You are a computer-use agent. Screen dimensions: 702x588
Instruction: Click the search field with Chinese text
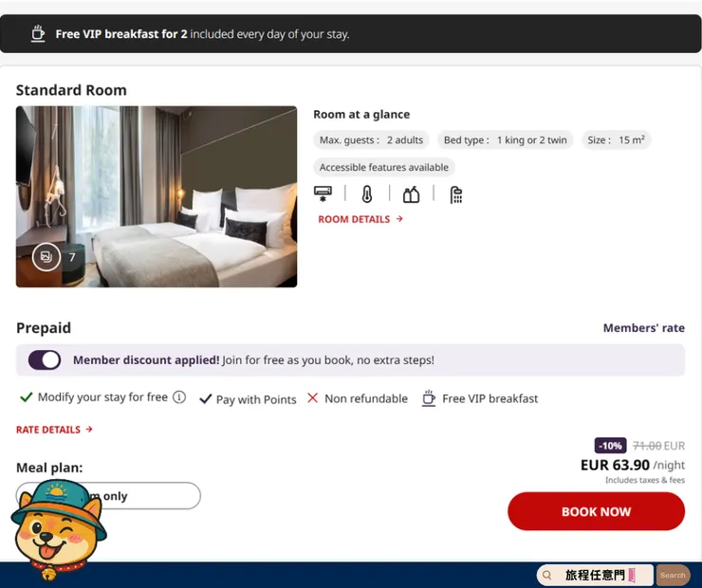pyautogui.click(x=596, y=575)
